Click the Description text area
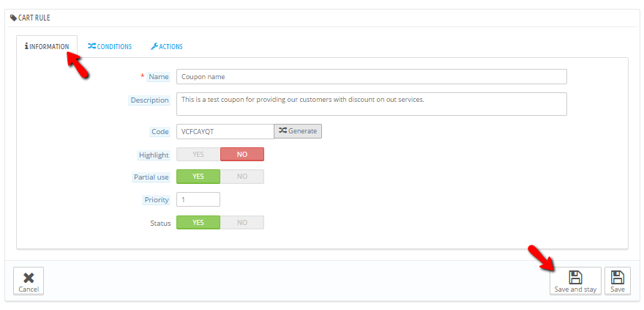 tap(371, 104)
